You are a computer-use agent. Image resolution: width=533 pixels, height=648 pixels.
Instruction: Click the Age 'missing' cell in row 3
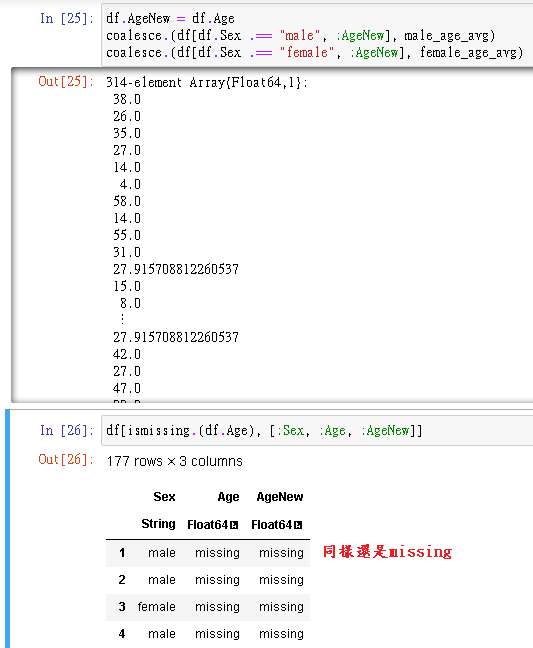point(217,607)
